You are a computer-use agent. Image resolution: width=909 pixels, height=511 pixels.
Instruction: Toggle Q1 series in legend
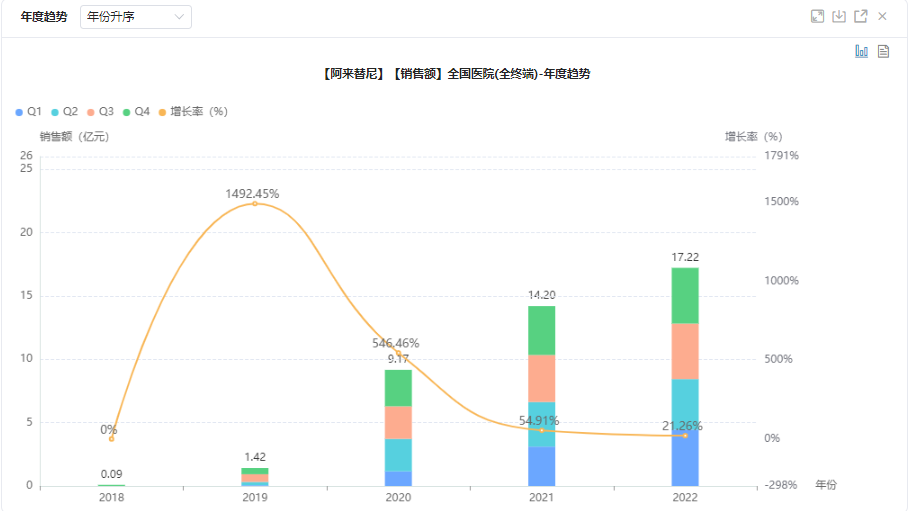(x=28, y=111)
